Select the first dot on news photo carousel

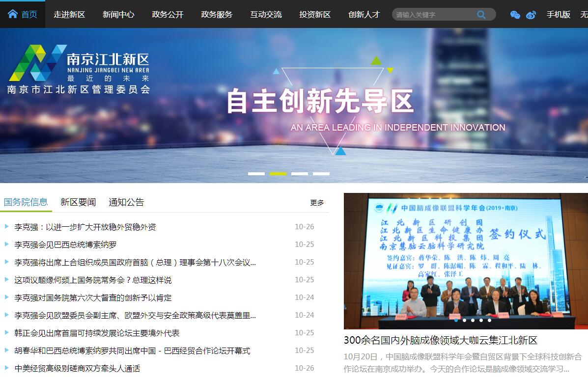[x=456, y=320]
